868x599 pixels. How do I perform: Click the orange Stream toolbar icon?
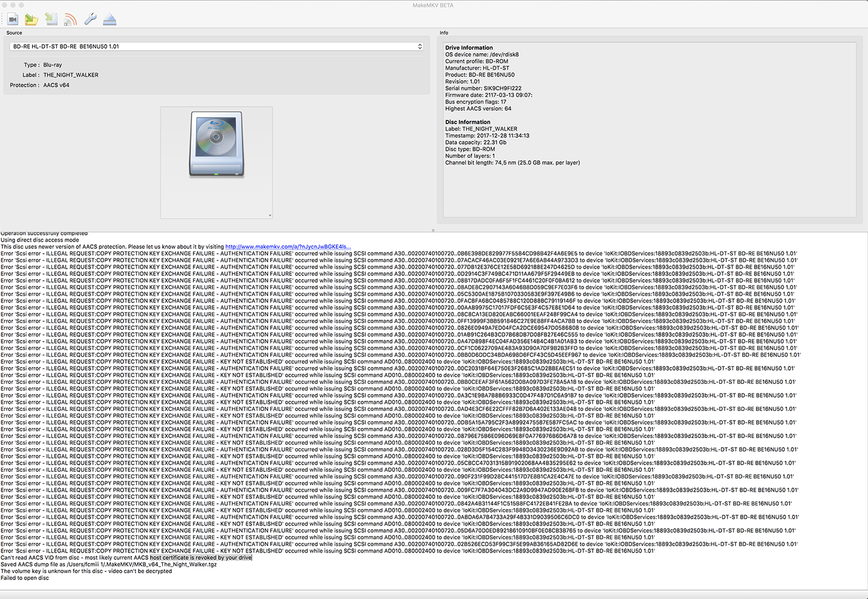pos(71,19)
